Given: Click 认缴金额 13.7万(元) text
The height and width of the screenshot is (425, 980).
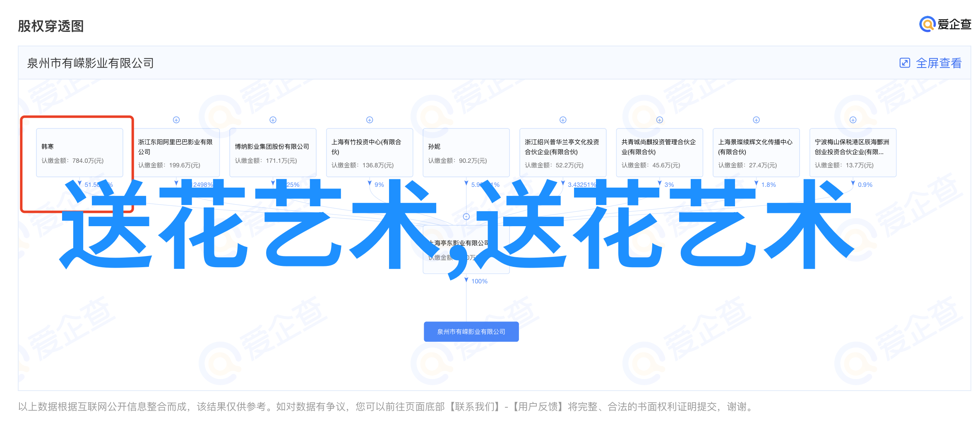Looking at the screenshot, I should pyautogui.click(x=844, y=165).
